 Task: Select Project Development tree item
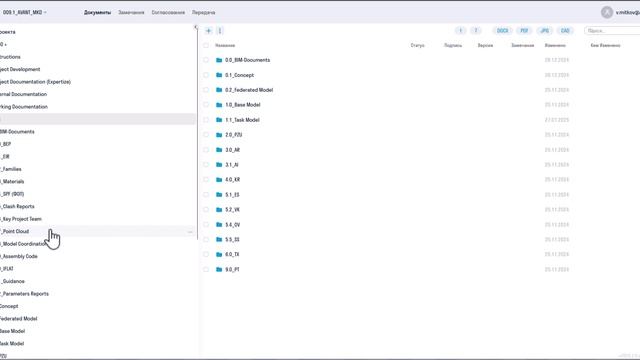point(20,69)
